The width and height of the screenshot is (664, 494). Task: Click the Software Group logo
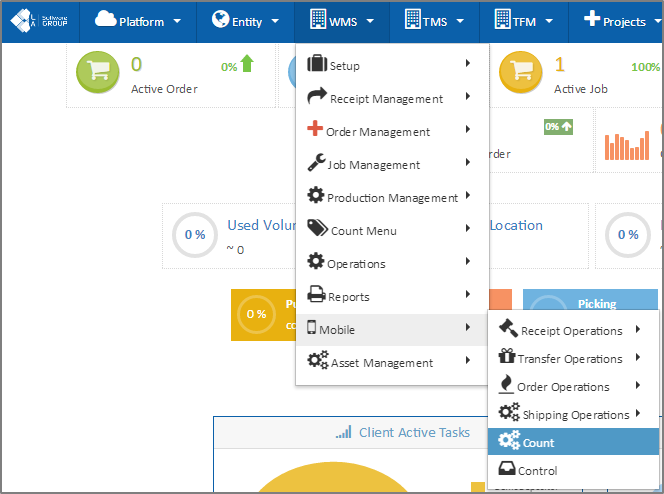tap(39, 21)
